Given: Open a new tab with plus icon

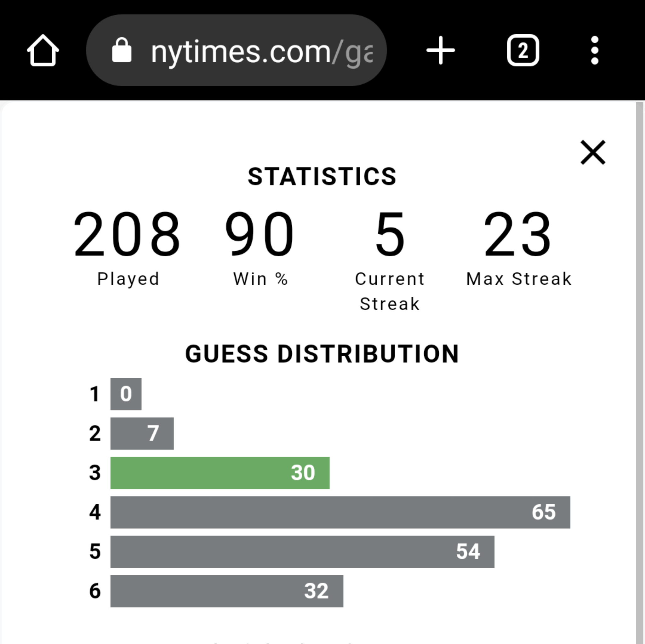Looking at the screenshot, I should coord(440,50).
